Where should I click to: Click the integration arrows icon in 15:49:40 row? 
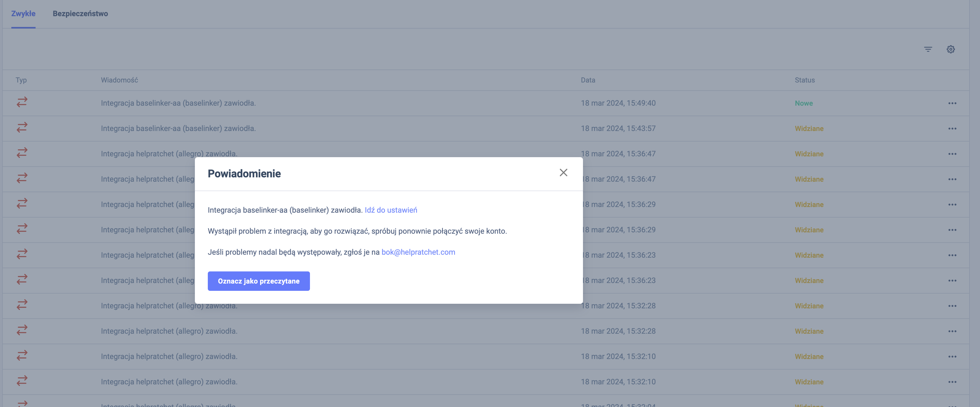pyautogui.click(x=22, y=102)
